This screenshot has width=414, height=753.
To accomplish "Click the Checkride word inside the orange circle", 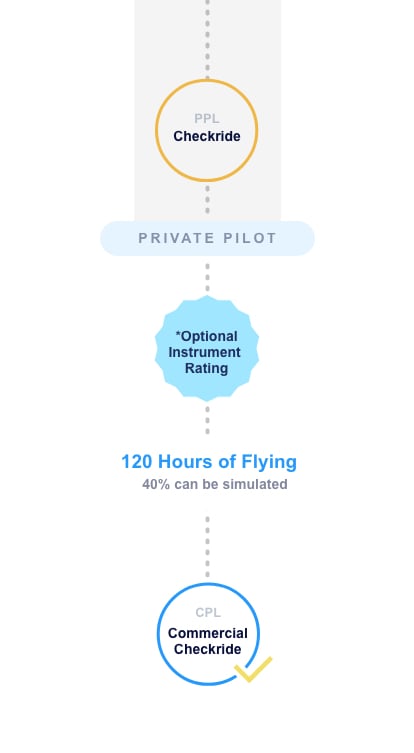I will 207,136.
